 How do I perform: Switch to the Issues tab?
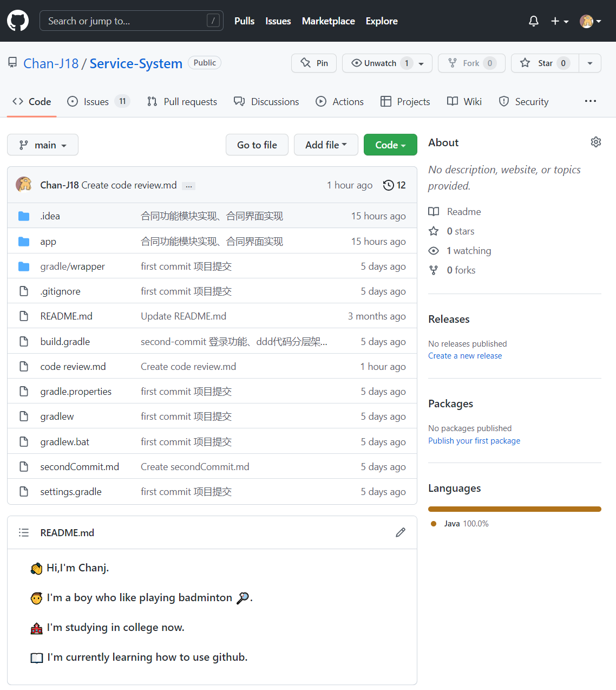point(99,102)
